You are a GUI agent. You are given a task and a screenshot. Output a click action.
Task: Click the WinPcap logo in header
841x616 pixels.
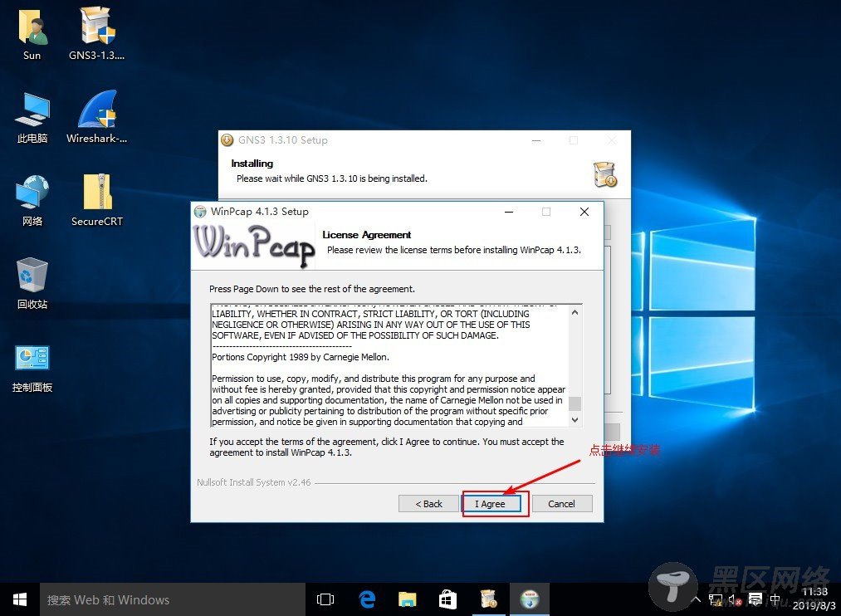coord(254,246)
